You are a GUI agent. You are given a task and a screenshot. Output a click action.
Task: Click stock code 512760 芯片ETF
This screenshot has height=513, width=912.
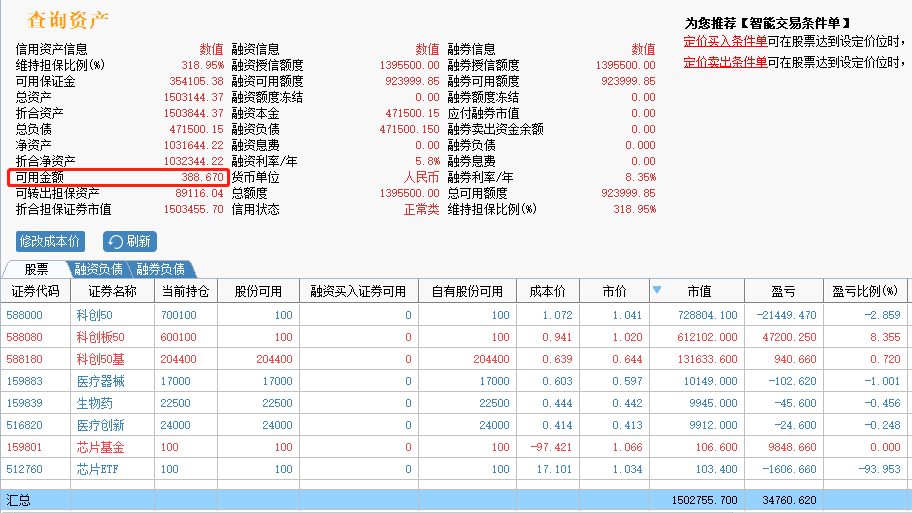(x=24, y=469)
